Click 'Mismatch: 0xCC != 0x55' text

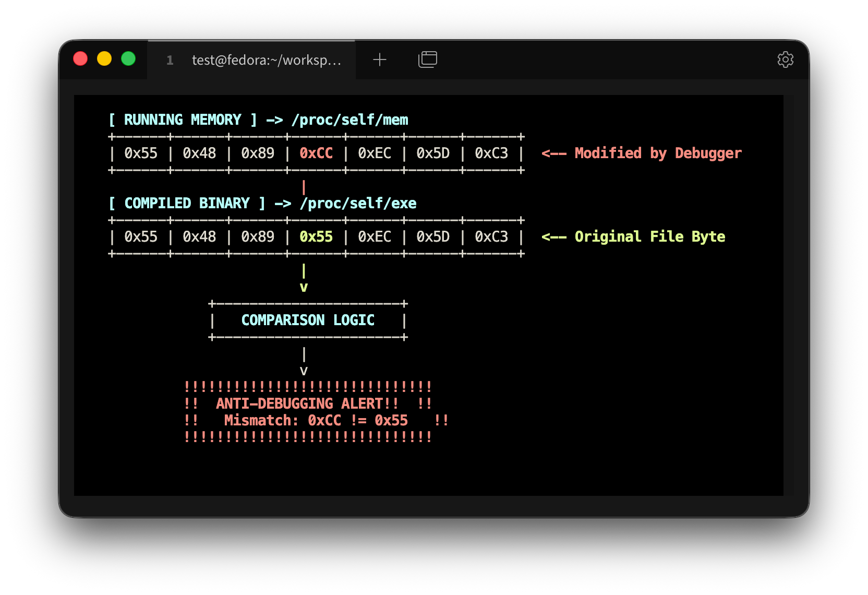(316, 421)
